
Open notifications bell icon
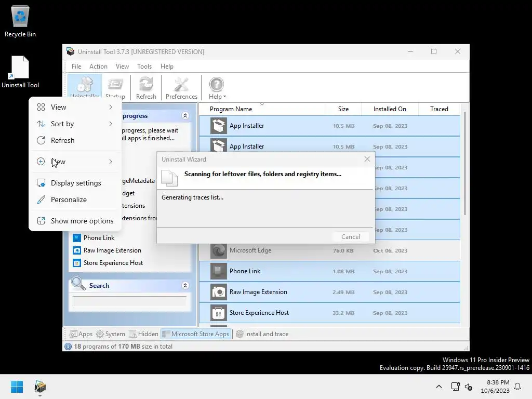click(x=517, y=387)
